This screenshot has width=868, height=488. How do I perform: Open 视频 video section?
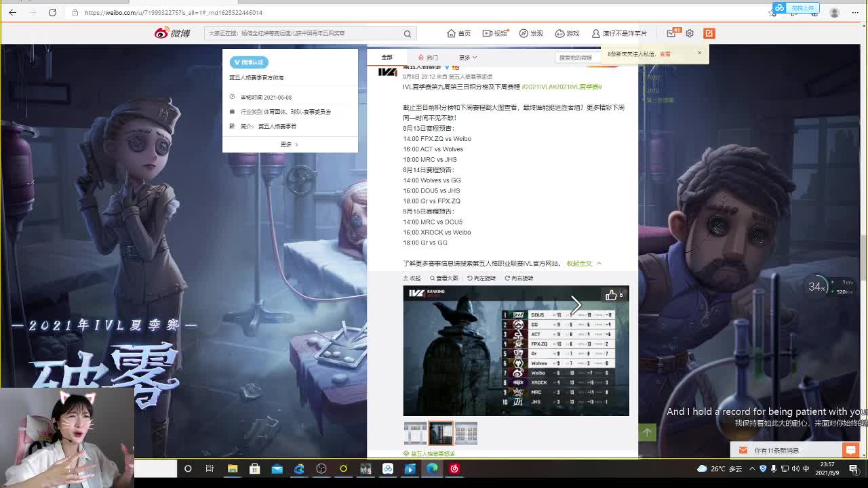pyautogui.click(x=495, y=33)
